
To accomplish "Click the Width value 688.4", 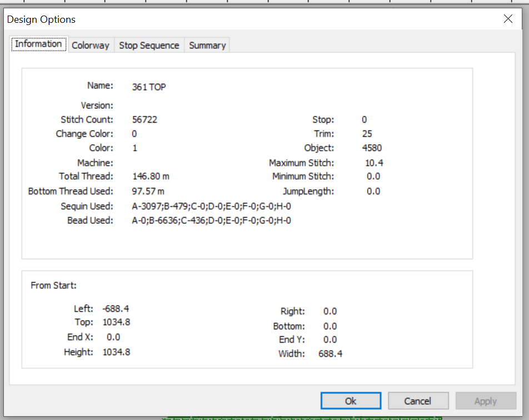I will click(330, 353).
